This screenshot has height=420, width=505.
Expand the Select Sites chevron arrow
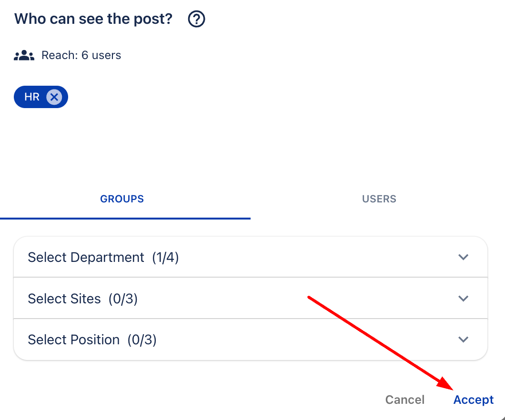tap(463, 299)
